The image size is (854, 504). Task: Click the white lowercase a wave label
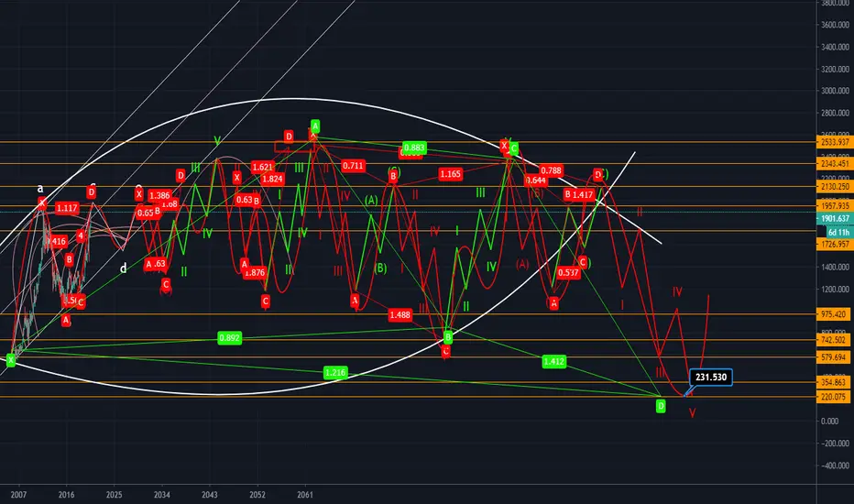tap(39, 189)
